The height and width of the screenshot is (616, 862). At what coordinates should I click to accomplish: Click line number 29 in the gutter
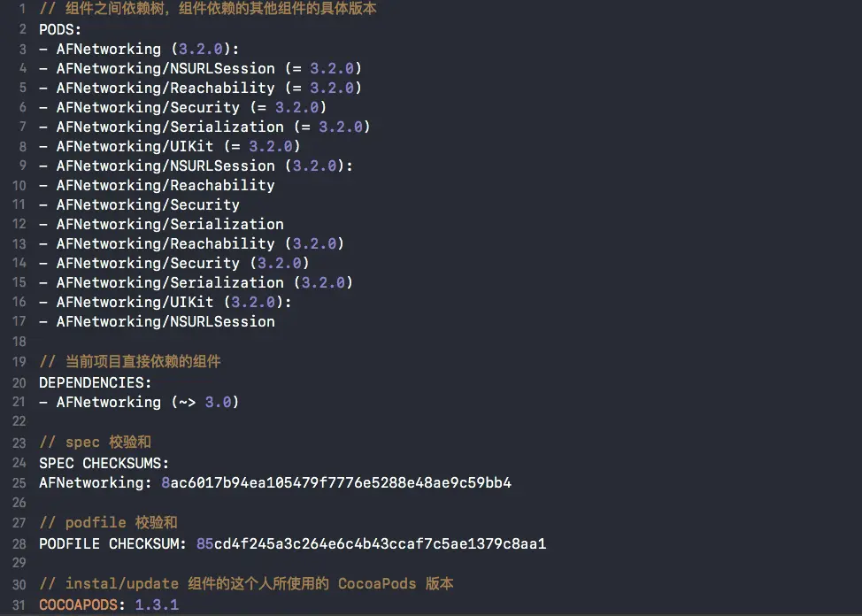tap(19, 563)
